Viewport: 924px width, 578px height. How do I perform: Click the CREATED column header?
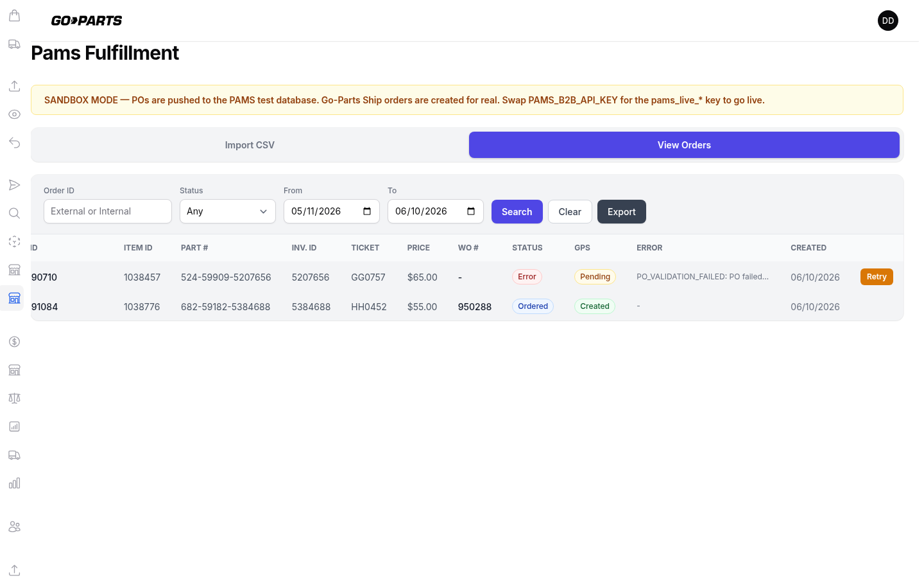point(809,248)
